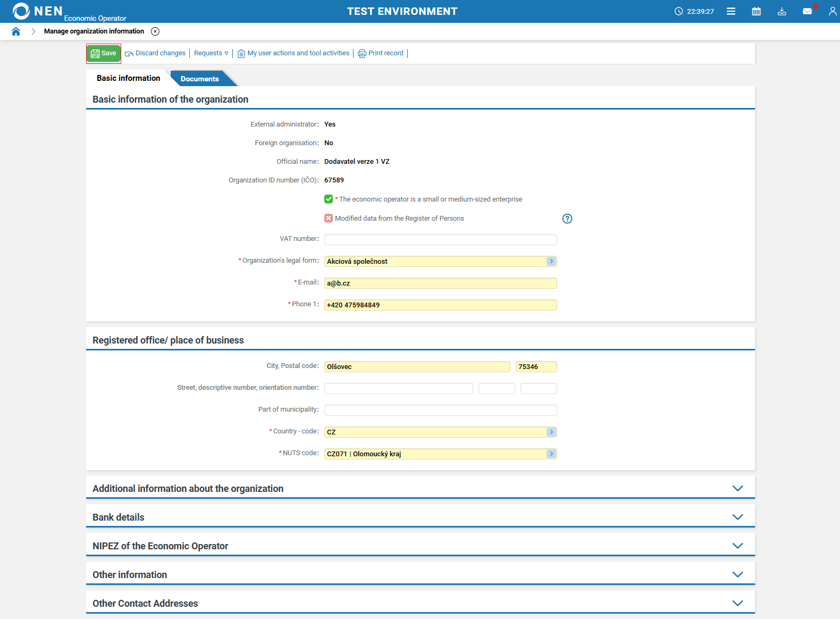The image size is (840, 619).
Task: Click Manage organization information breadcrumb text
Action: [x=94, y=31]
